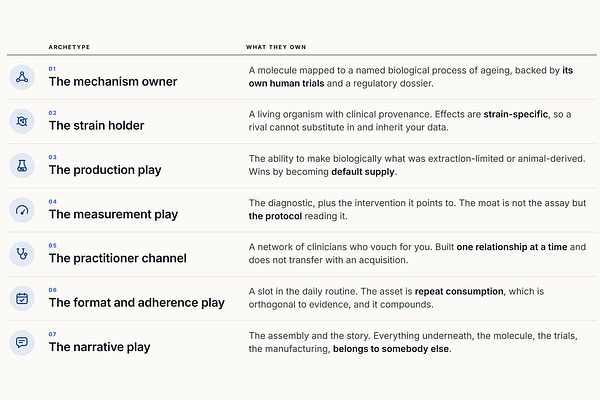Click the format and adherence calendar icon
Image resolution: width=600 pixels, height=400 pixels.
[x=22, y=299]
